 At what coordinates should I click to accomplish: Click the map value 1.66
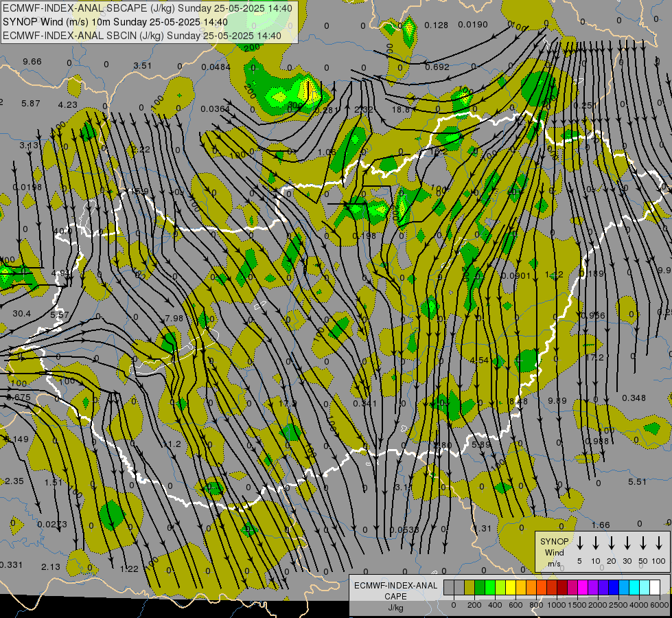601,525
